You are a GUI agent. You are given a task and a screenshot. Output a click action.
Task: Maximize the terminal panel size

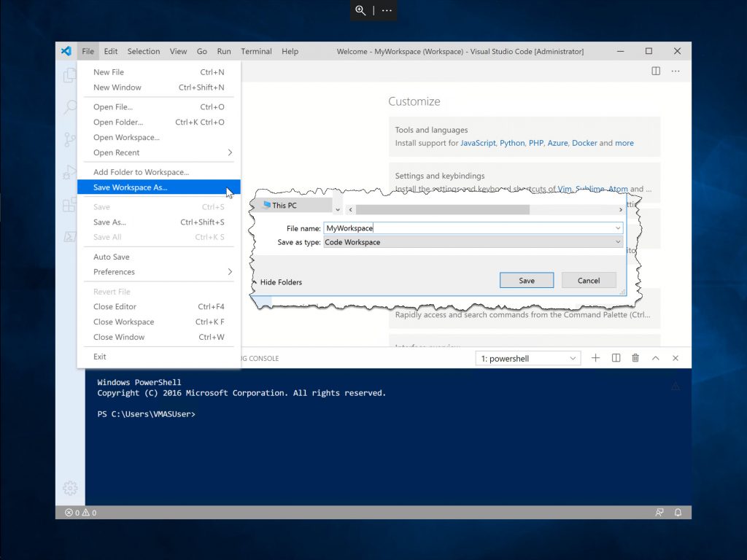click(x=656, y=358)
